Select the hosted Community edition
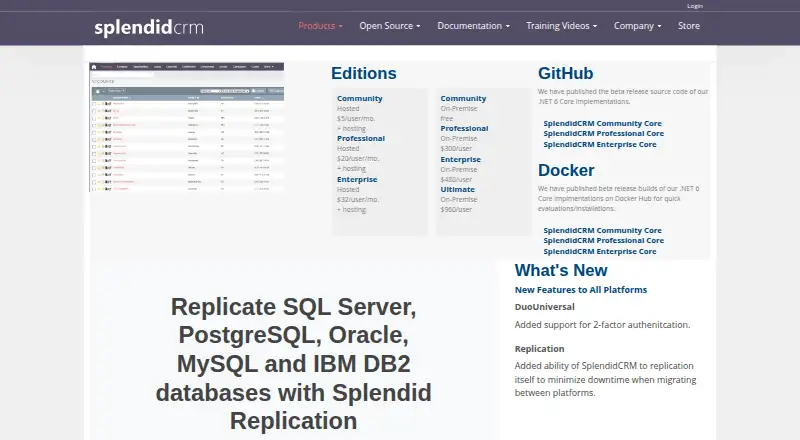 tap(360, 99)
